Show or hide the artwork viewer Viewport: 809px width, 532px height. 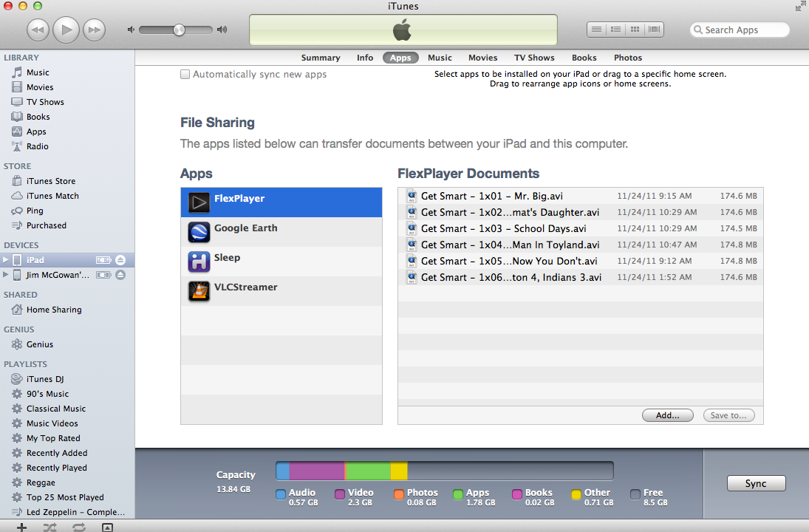click(x=107, y=527)
